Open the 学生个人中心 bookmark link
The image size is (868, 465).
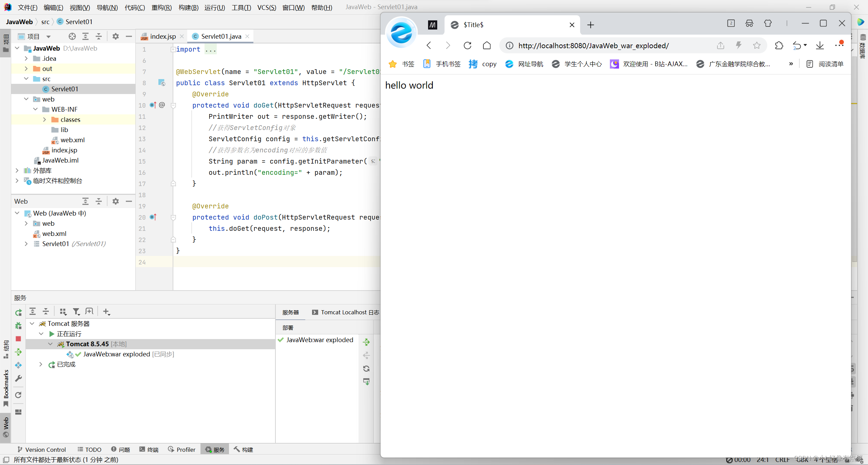pyautogui.click(x=583, y=64)
